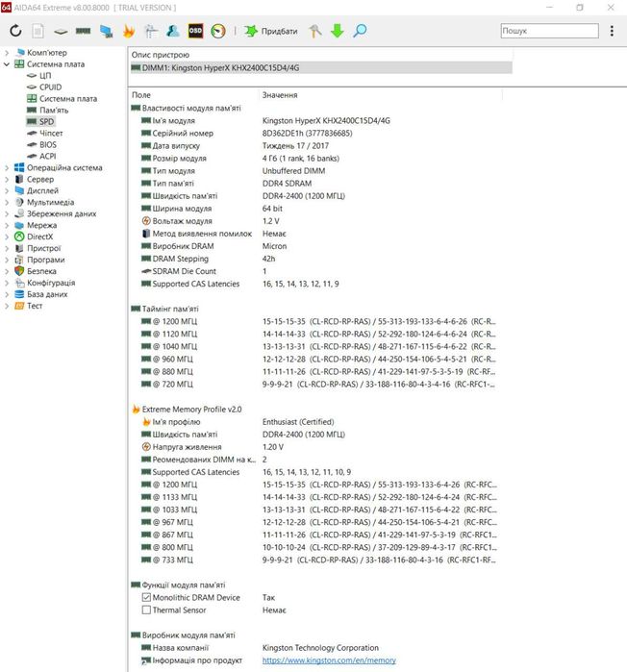The image size is (627, 672).
Task: Expand the Мережа tree node
Action: coord(7,225)
